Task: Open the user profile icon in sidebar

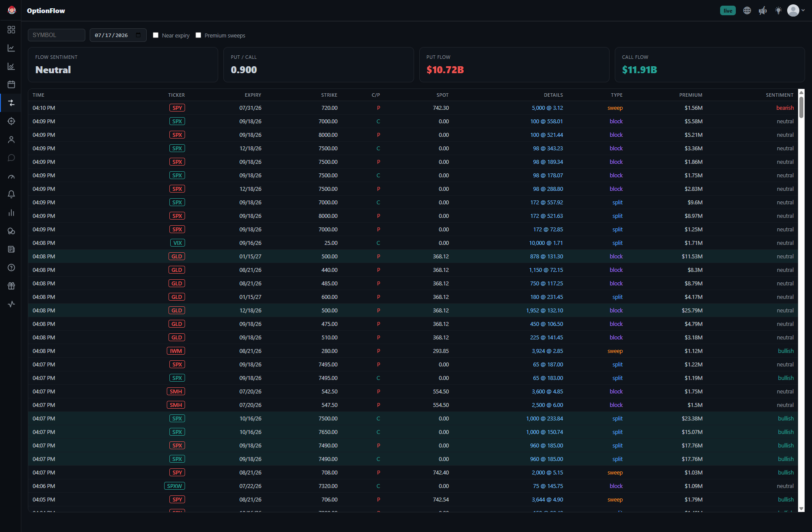Action: click(11, 139)
